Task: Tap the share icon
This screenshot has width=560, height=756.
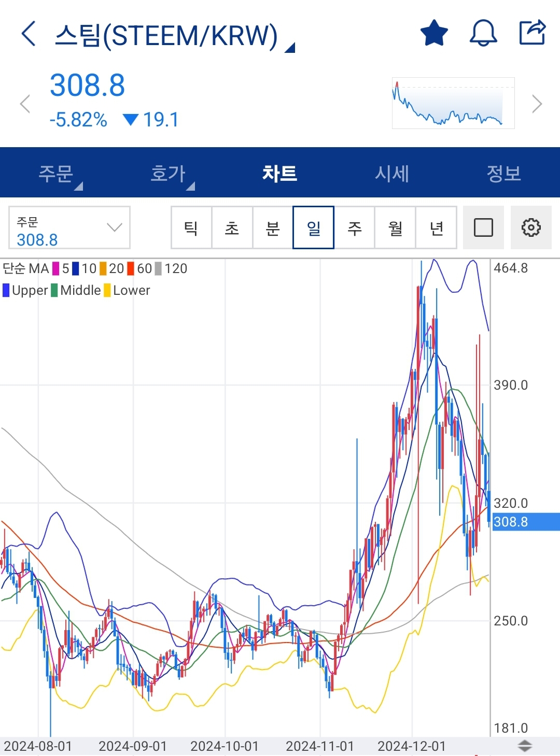Action: (533, 32)
